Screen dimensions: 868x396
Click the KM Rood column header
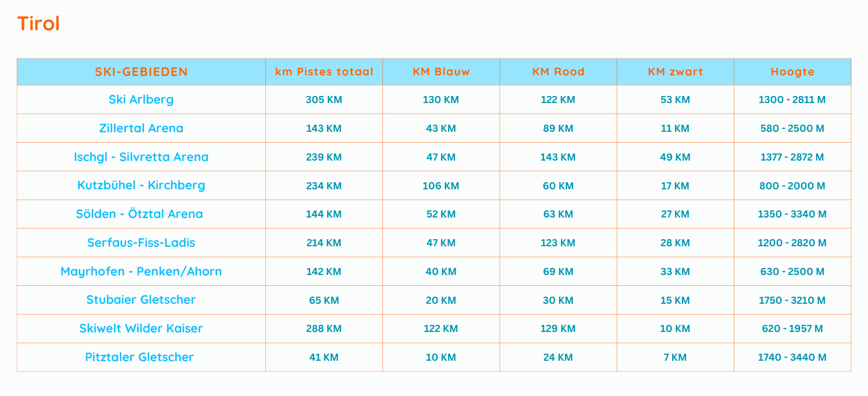[558, 72]
